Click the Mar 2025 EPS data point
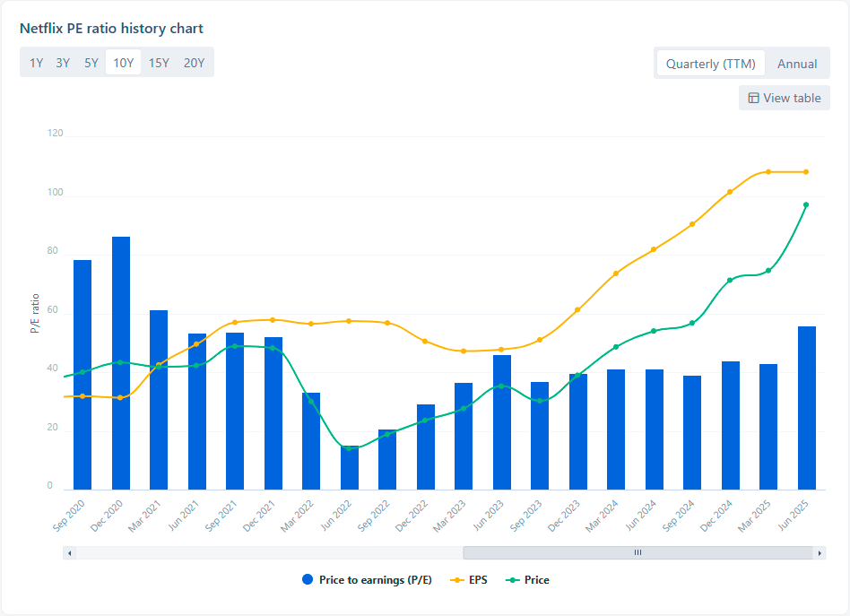 (x=768, y=172)
